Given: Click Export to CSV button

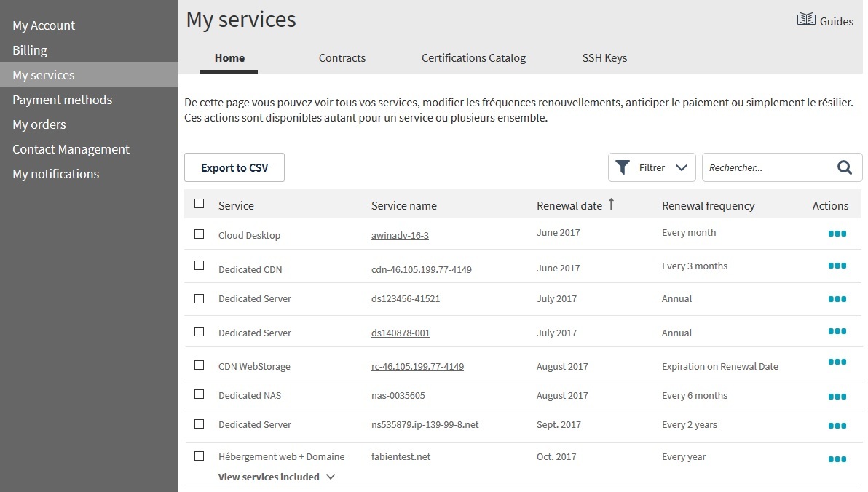Looking at the screenshot, I should (x=234, y=167).
